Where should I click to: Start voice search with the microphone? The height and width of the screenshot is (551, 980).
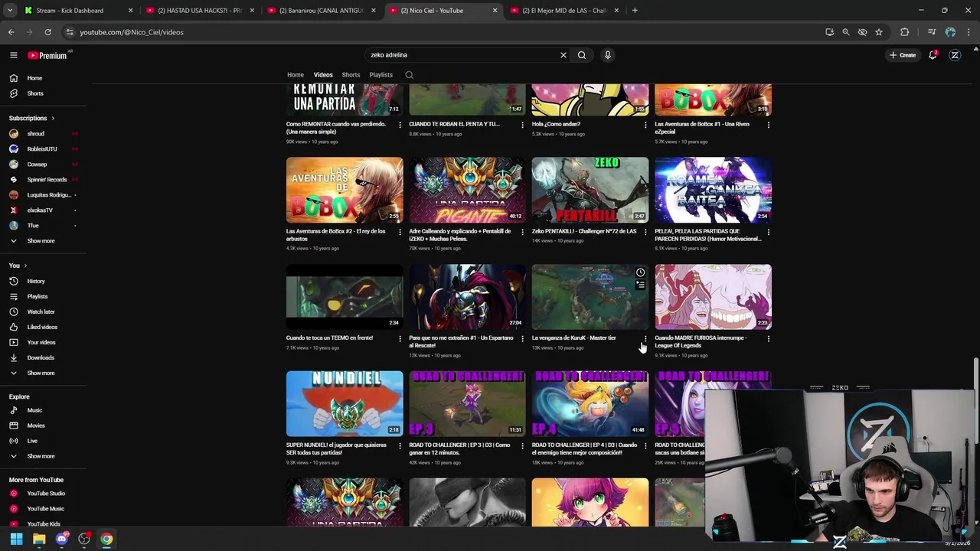[x=608, y=55]
